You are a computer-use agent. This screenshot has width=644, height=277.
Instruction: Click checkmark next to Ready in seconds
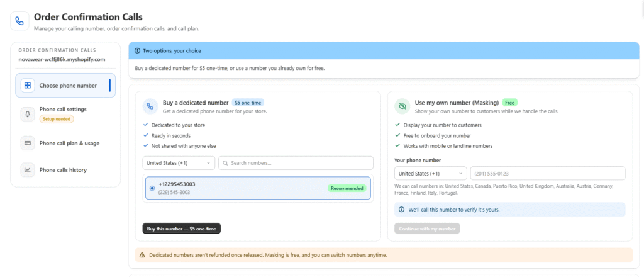pos(145,135)
